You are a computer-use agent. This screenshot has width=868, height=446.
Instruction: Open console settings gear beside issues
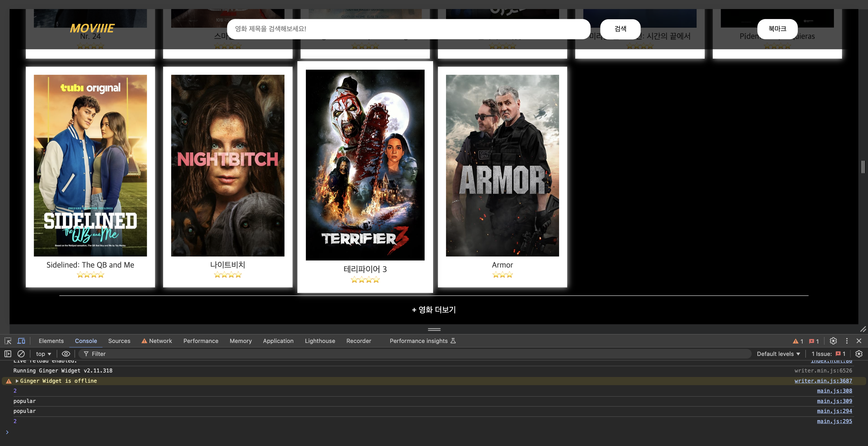click(x=859, y=354)
